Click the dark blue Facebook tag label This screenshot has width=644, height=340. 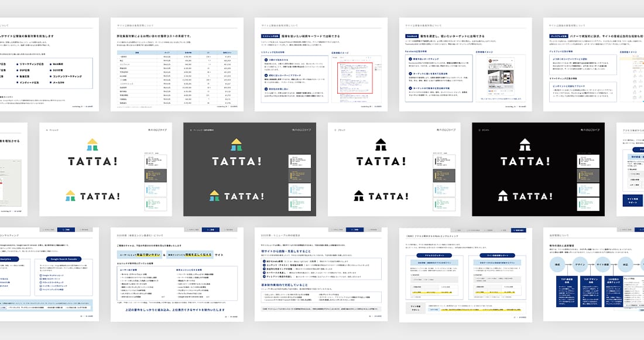point(412,36)
